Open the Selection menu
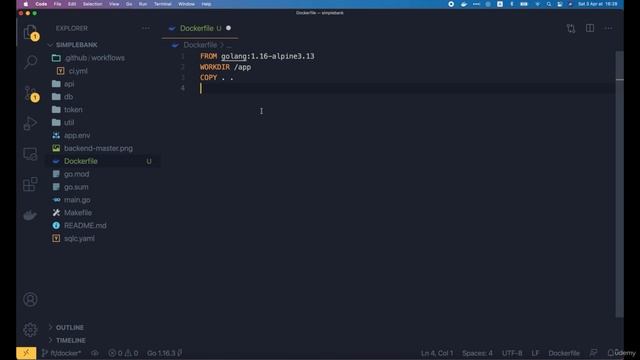This screenshot has height=360, width=640. [x=92, y=4]
